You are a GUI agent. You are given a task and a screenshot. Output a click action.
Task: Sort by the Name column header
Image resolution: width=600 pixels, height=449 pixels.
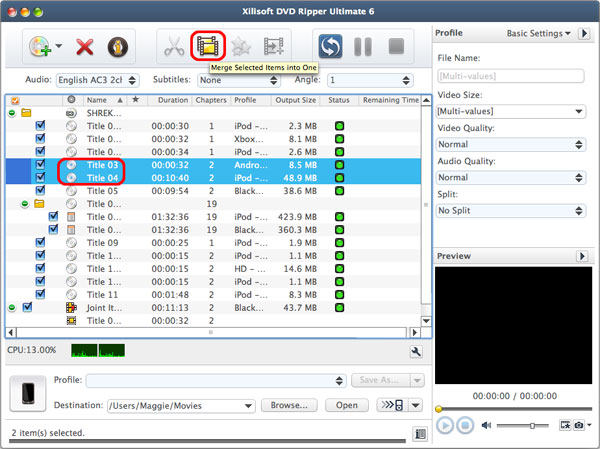(105, 100)
